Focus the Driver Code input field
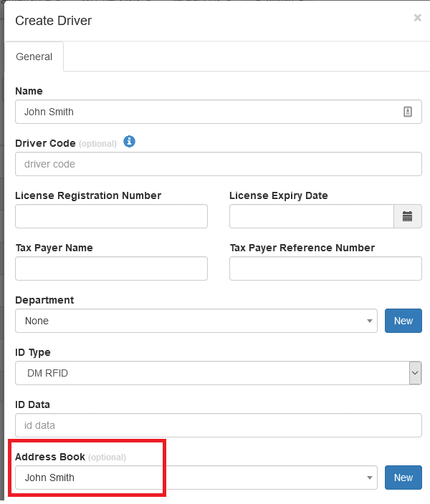Viewport: 430px width, 504px height. point(218,164)
